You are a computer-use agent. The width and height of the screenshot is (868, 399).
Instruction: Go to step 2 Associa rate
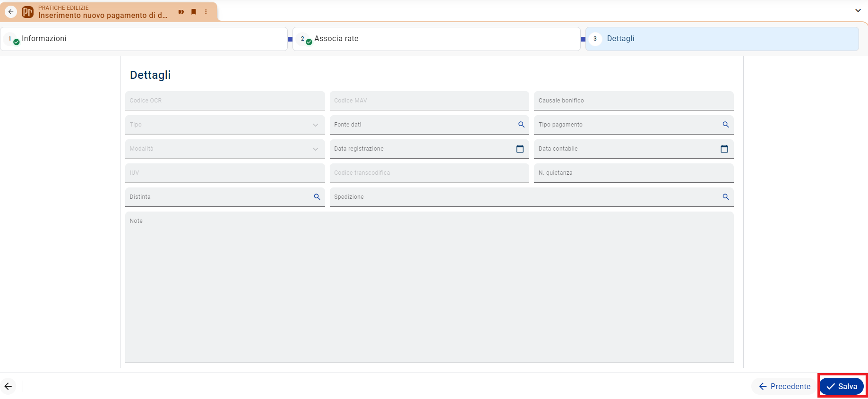pyautogui.click(x=436, y=39)
